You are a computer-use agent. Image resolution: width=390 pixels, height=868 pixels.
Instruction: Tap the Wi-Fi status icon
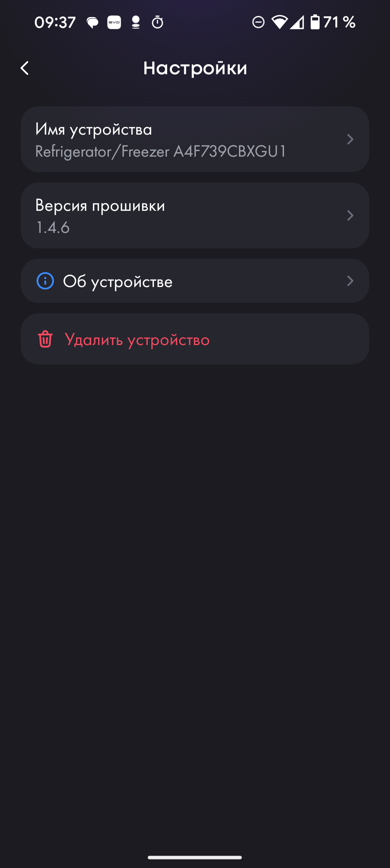tap(279, 22)
